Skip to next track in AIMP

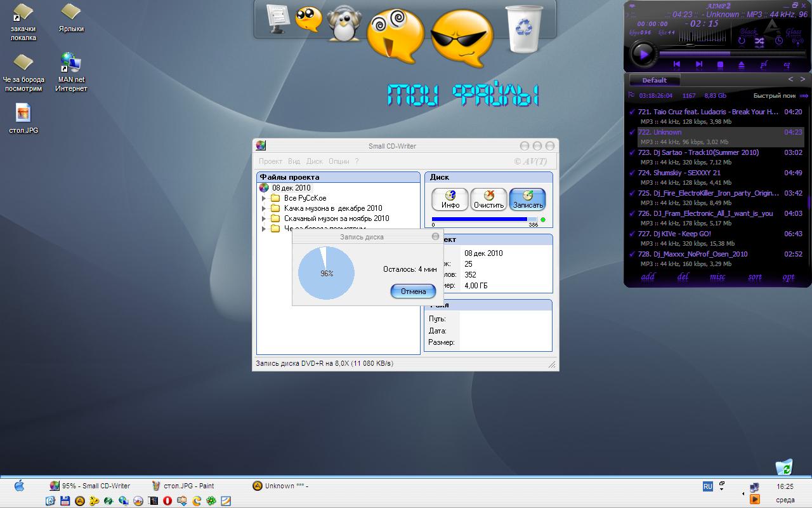(x=698, y=64)
